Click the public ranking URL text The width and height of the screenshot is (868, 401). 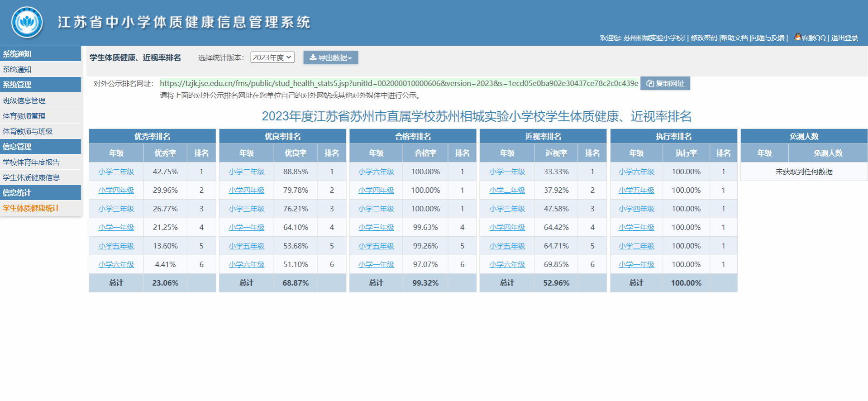tap(399, 83)
